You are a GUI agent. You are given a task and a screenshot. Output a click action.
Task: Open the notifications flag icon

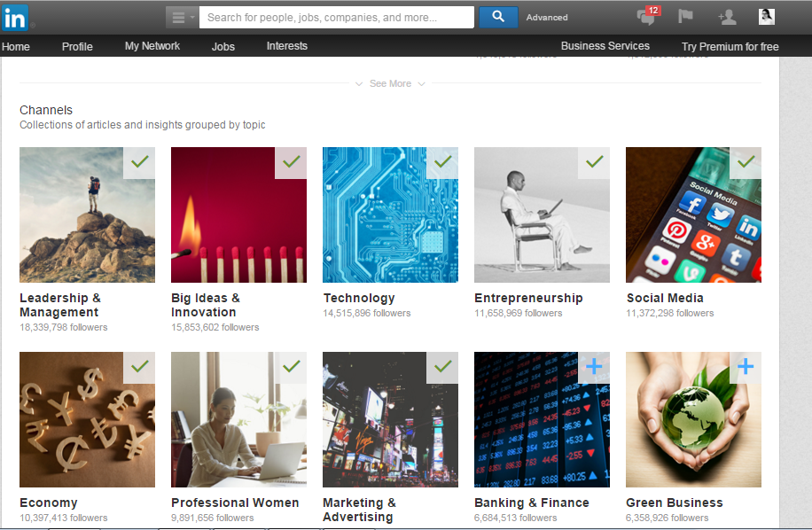coord(685,17)
